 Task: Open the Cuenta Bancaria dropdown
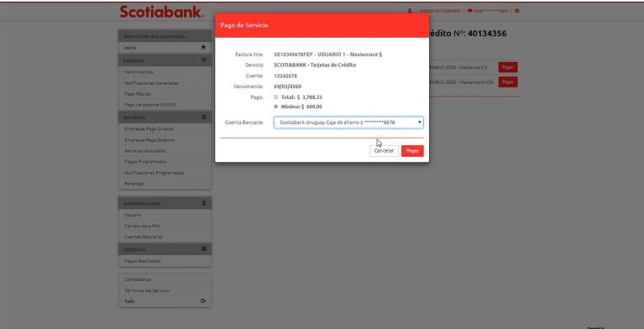348,123
